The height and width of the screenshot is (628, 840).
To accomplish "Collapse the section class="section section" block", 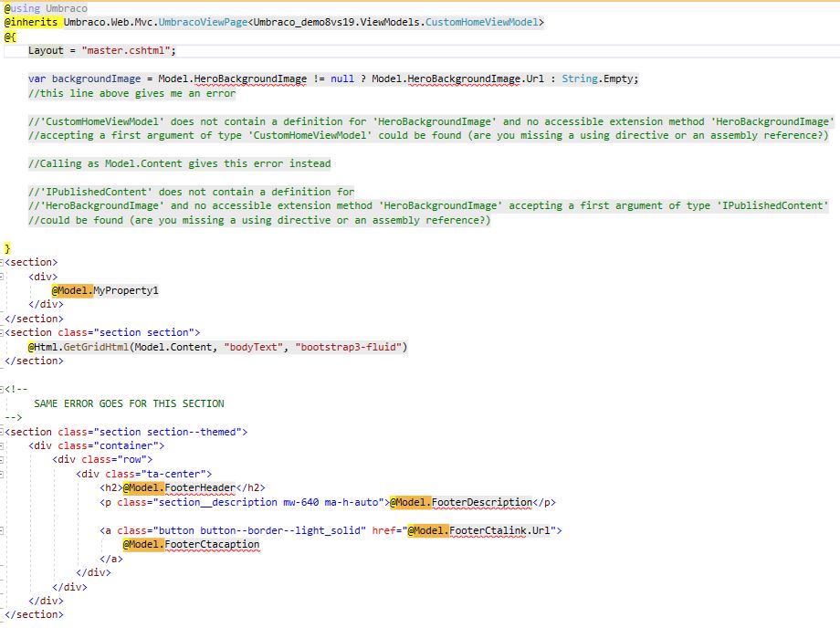I will [3, 332].
